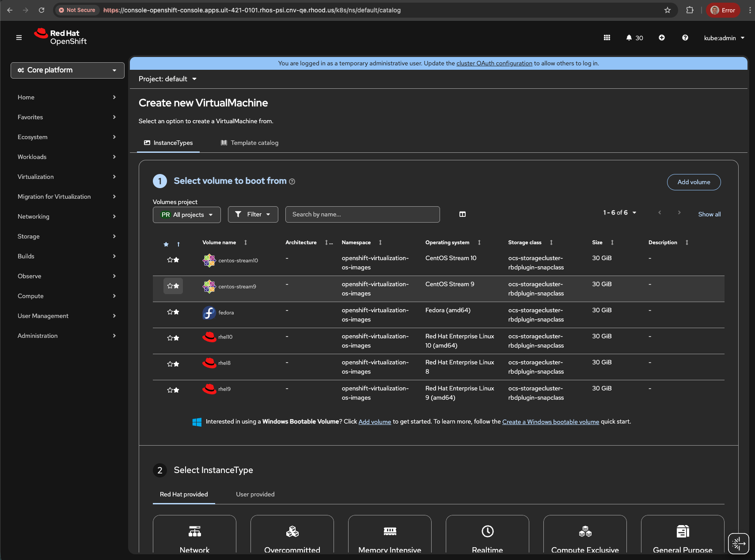755x560 pixels.
Task: Toggle favorite star for rhel9 volume
Action: (173, 390)
